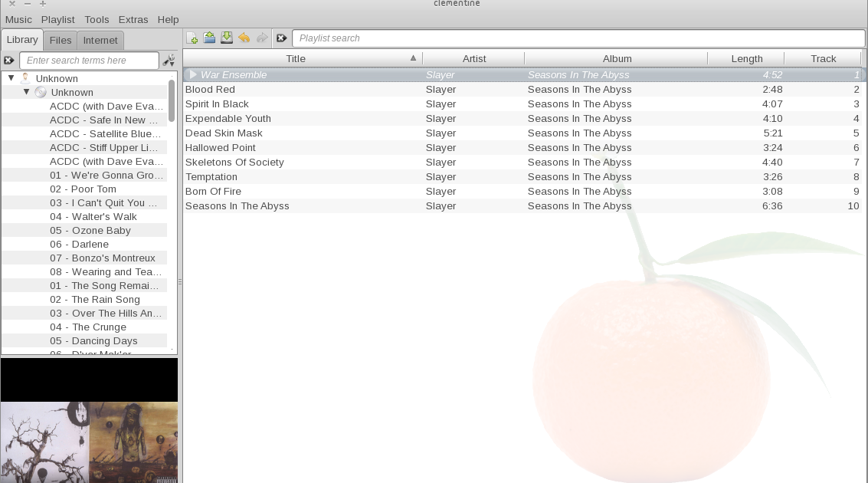868x483 pixels.
Task: Toggle sort order on the Title column
Action: point(295,58)
